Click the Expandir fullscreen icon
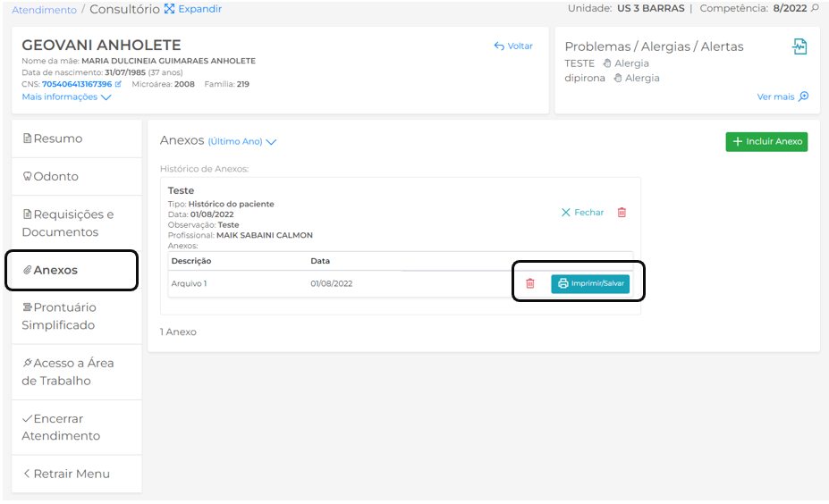Screen dimensions: 829x504 tap(170, 9)
